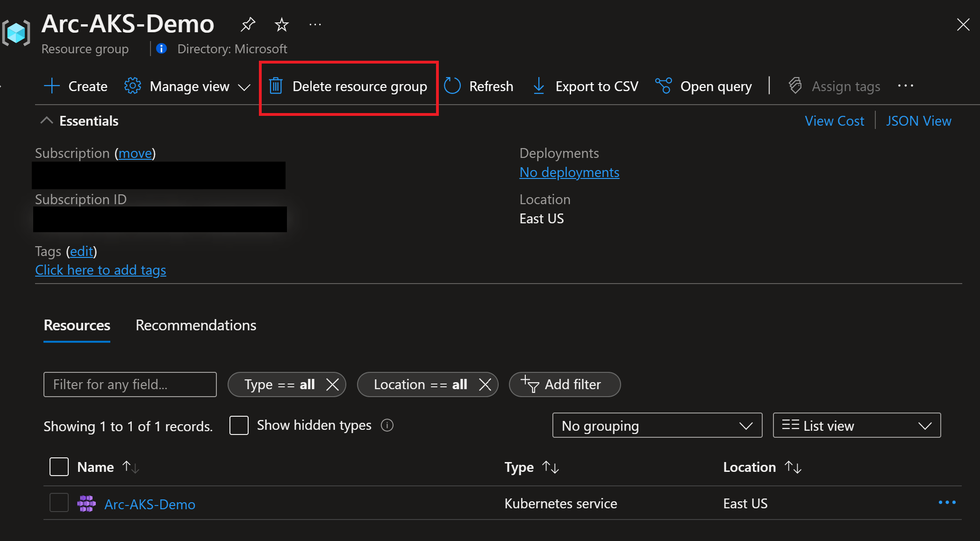Open the Manage view dropdown
The image size is (980, 541).
[187, 86]
